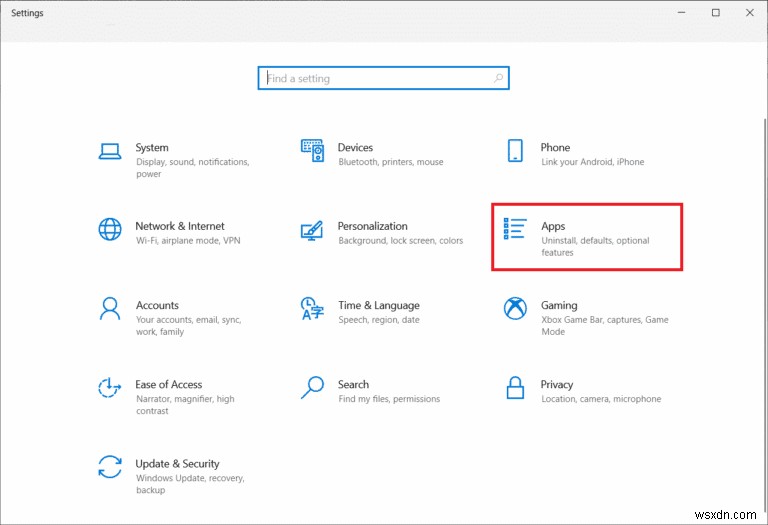Select the Accounts person icon

pyautogui.click(x=110, y=308)
